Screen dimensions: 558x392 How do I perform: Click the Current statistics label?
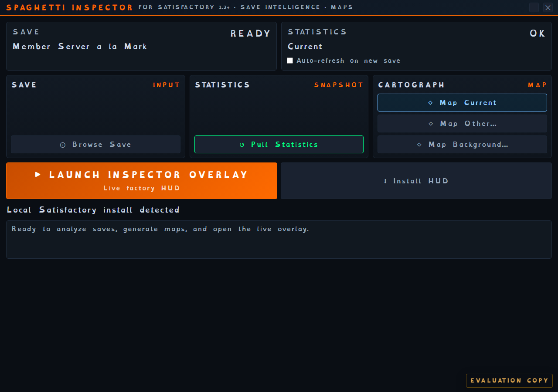click(x=305, y=47)
